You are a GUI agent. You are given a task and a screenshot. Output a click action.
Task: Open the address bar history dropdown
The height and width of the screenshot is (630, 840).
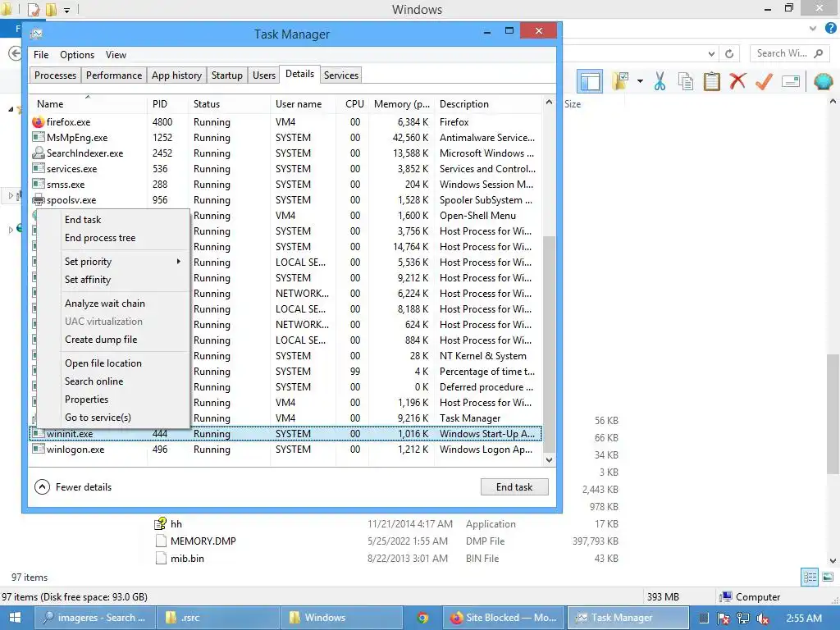click(x=711, y=53)
